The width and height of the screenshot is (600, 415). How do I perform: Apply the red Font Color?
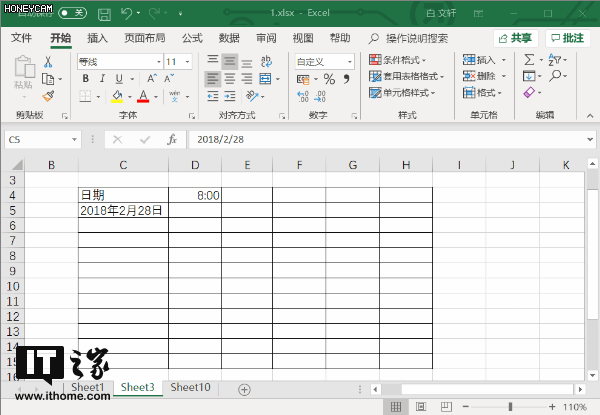(143, 96)
